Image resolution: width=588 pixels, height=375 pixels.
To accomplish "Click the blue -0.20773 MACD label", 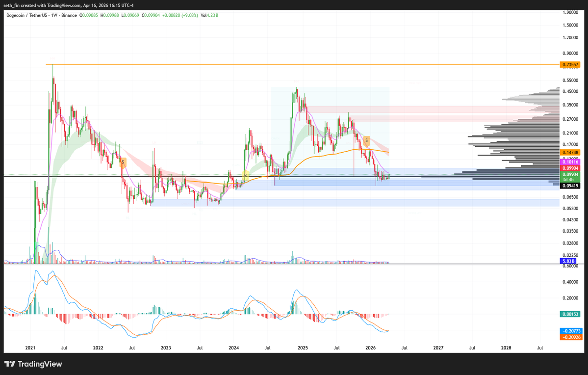I will click(571, 331).
